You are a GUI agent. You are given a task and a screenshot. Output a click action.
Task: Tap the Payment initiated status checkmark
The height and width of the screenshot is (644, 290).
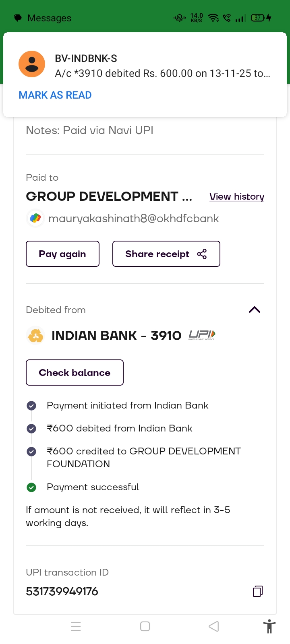click(31, 406)
